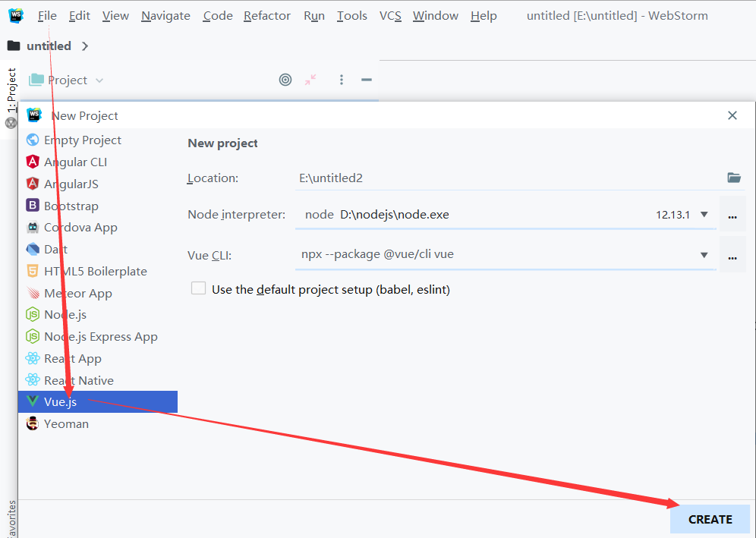Open the Vue CLI command dropdown
The width and height of the screenshot is (756, 538).
[704, 252]
